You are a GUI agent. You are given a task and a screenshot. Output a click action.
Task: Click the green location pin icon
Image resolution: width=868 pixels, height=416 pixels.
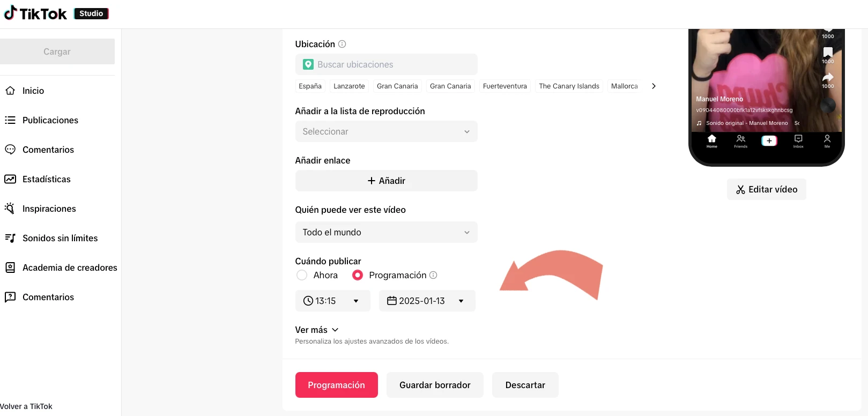308,64
